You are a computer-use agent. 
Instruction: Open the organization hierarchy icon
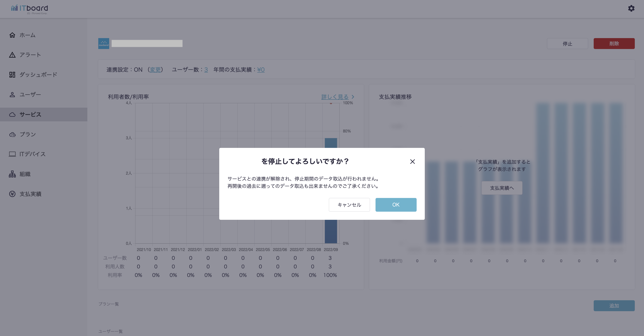pos(12,174)
